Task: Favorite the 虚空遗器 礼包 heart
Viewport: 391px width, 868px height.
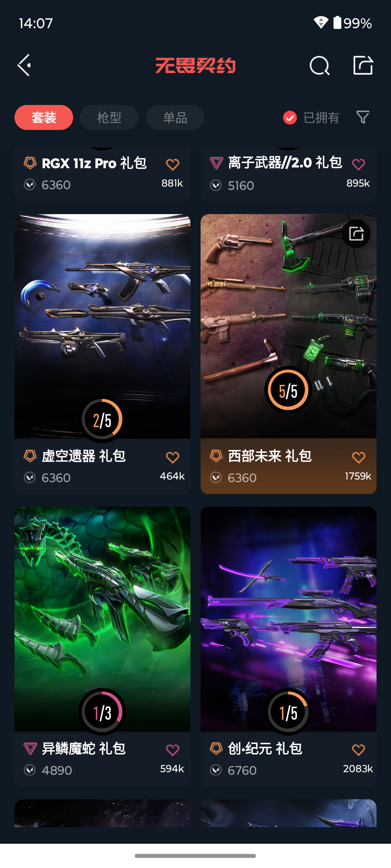Action: (173, 458)
